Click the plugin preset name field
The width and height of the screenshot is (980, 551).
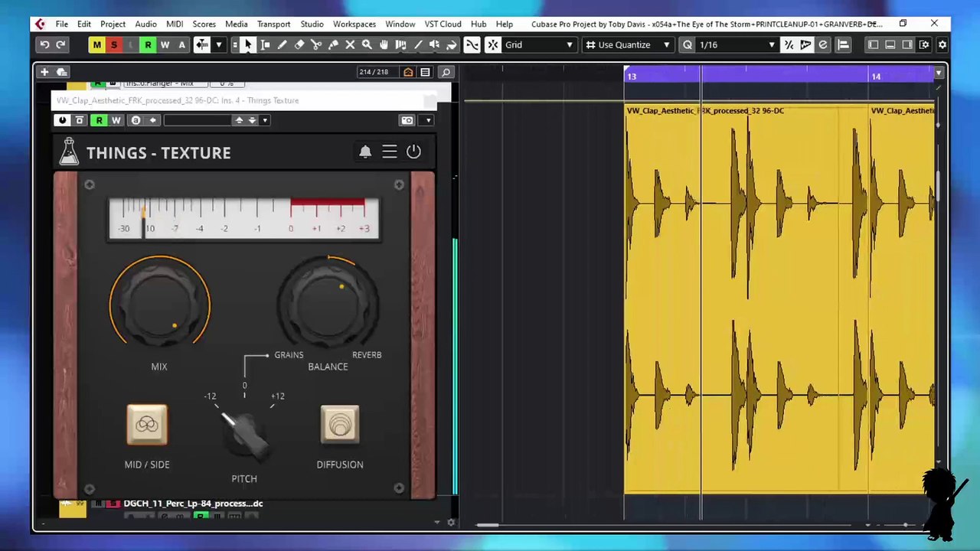click(197, 120)
